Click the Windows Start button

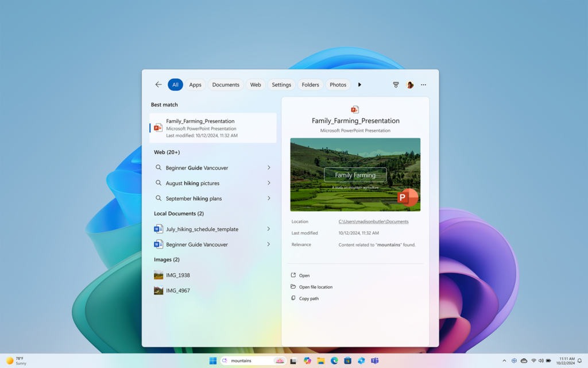click(x=212, y=361)
